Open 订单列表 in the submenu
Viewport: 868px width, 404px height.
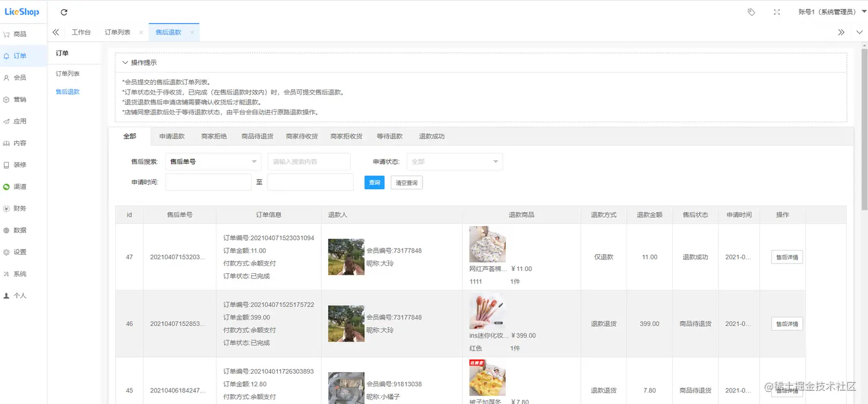pos(68,74)
